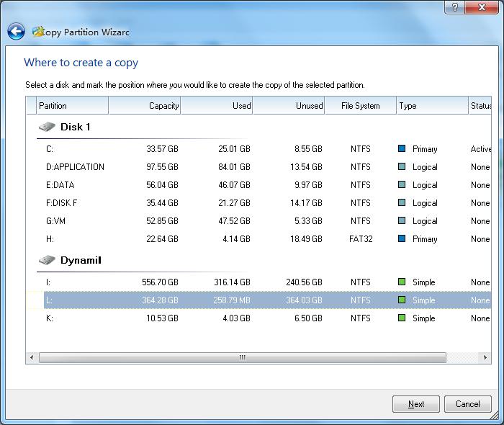Image resolution: width=504 pixels, height=425 pixels.
Task: Proceed with the Next button
Action: [x=416, y=404]
